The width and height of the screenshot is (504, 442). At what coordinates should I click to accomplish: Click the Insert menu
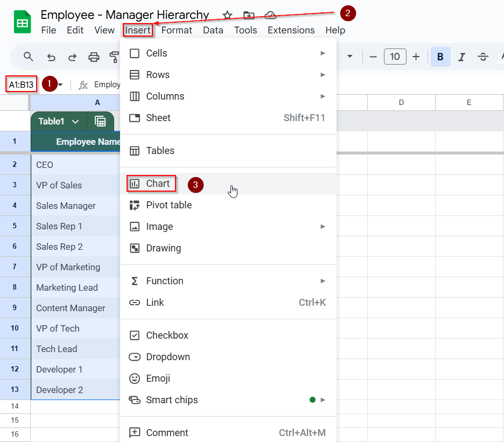pos(137,30)
